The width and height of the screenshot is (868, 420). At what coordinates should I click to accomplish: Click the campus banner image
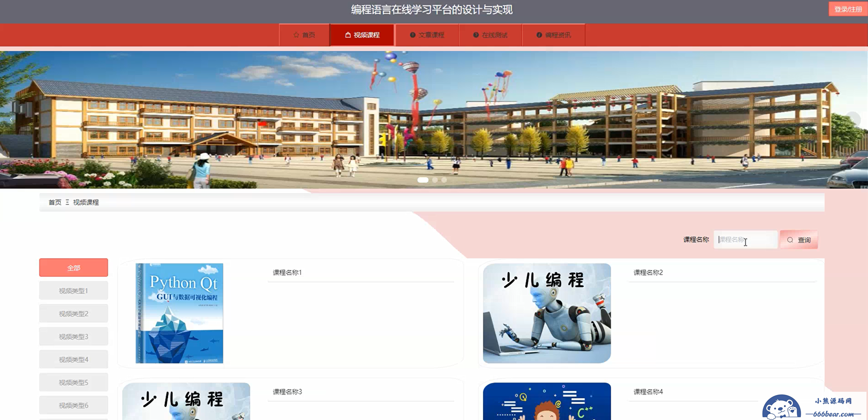point(434,120)
